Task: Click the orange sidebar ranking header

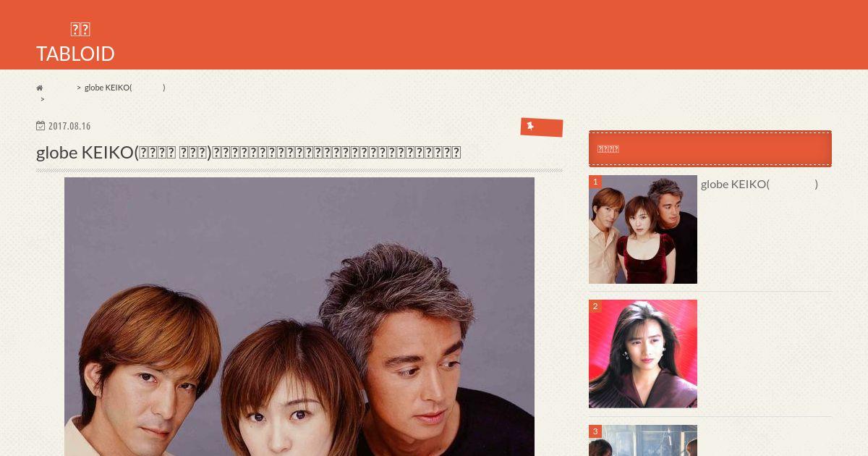Action: [x=710, y=148]
